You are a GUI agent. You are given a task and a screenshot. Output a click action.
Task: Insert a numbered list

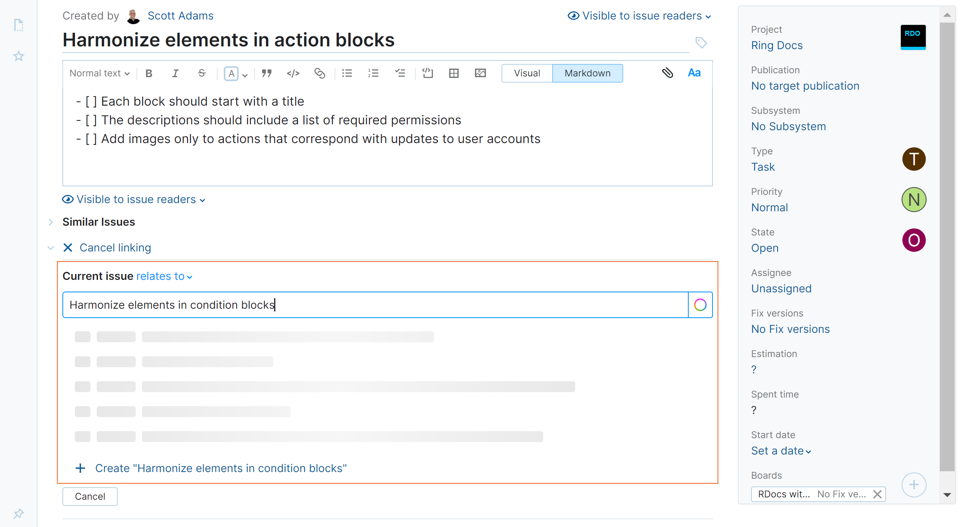(x=373, y=73)
